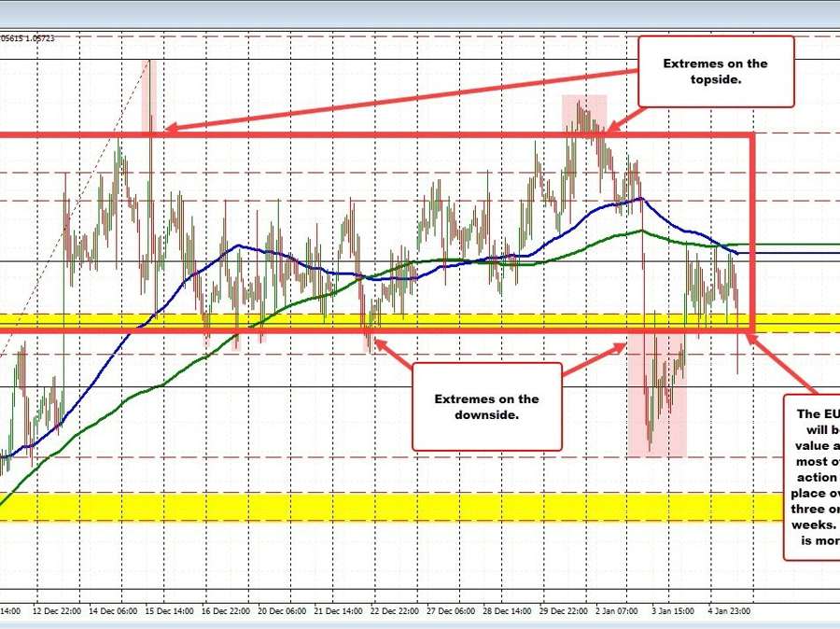Click the "22 Dec 22:00" time axis label
840x629 pixels.
[393, 612]
